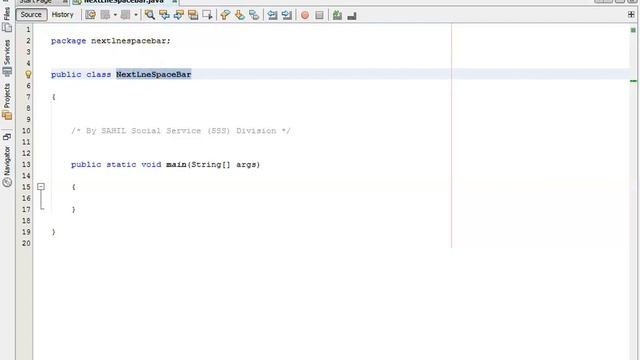Click the Back navigation icon in editor toolbar

[105, 15]
